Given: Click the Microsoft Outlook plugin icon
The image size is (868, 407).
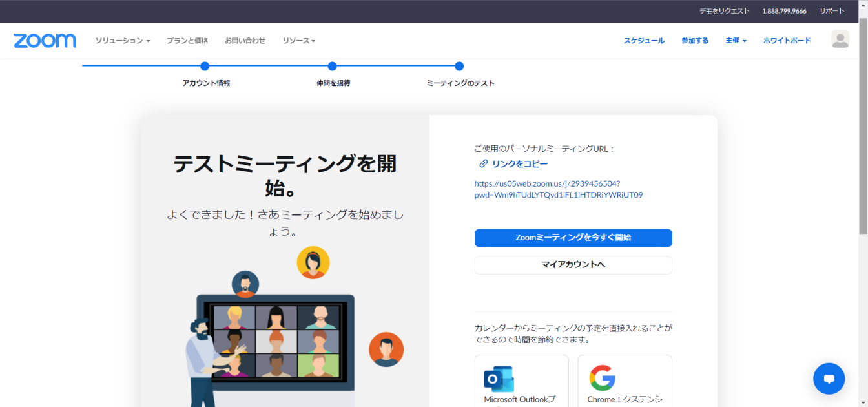Looking at the screenshot, I should click(x=499, y=379).
